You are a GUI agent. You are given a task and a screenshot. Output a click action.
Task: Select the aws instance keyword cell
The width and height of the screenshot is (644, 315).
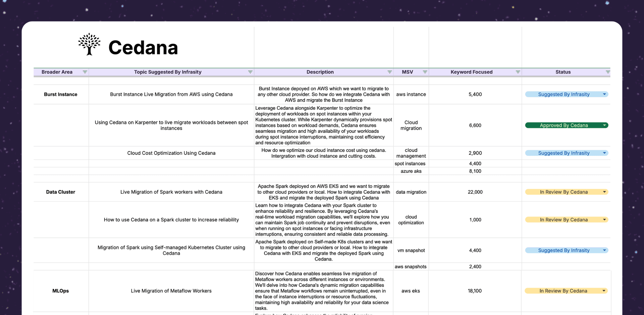pos(411,94)
